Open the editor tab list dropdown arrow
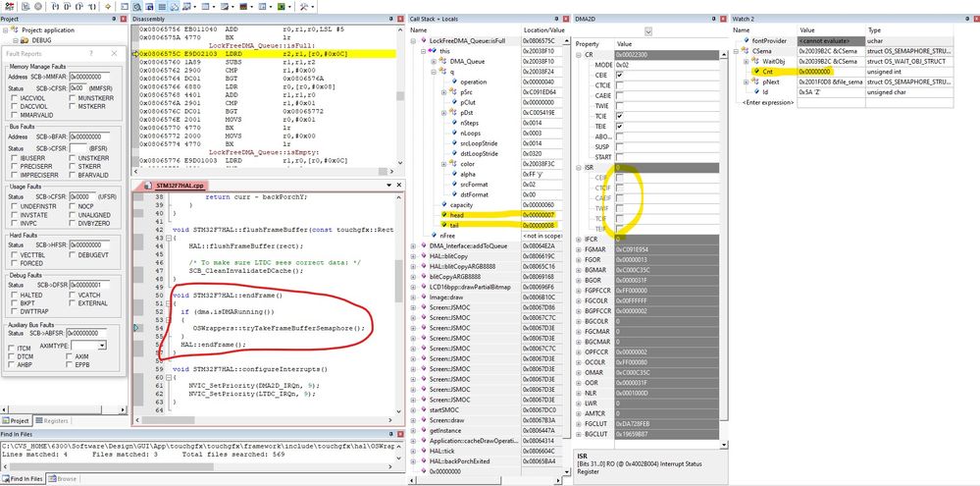Viewport: 980px width, 486px height. coord(389,186)
